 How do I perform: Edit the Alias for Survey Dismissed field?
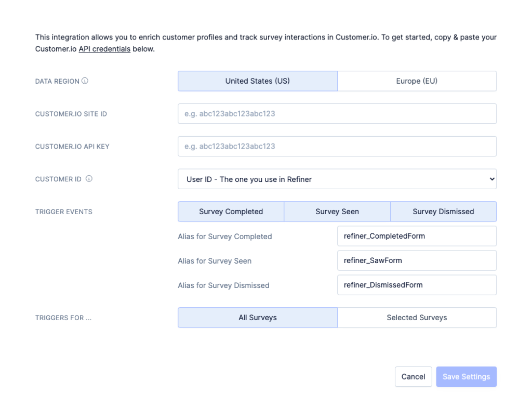(417, 285)
